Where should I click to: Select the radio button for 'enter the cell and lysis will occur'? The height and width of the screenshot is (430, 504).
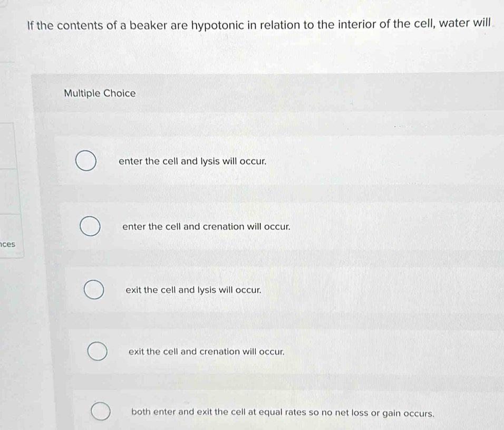[86, 160]
